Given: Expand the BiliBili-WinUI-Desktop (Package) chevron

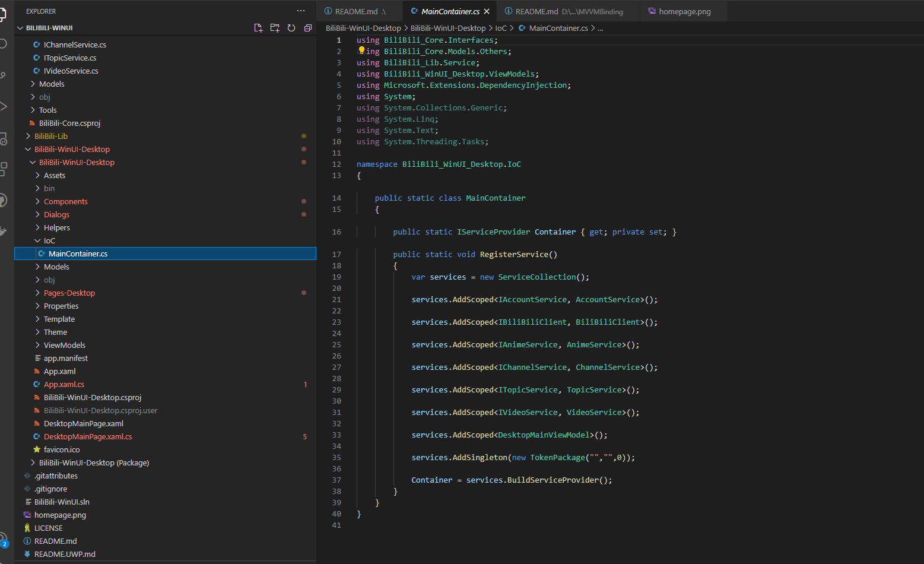Looking at the screenshot, I should point(33,462).
